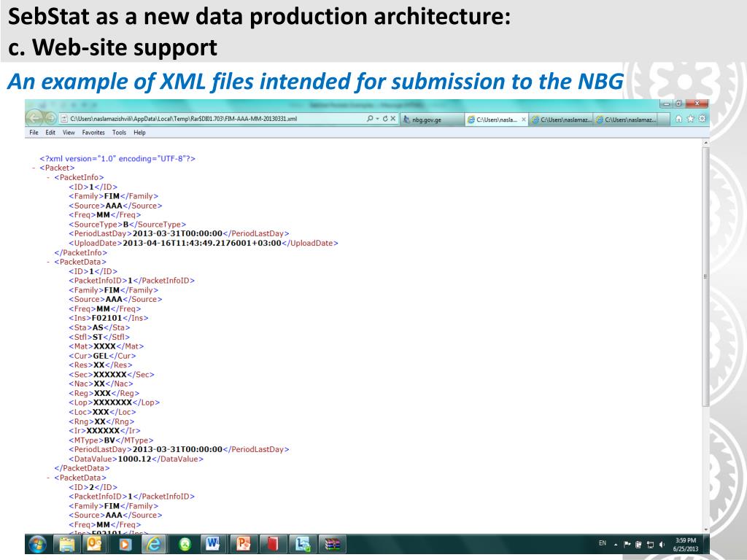Click the Reg XXX line

tap(104, 393)
